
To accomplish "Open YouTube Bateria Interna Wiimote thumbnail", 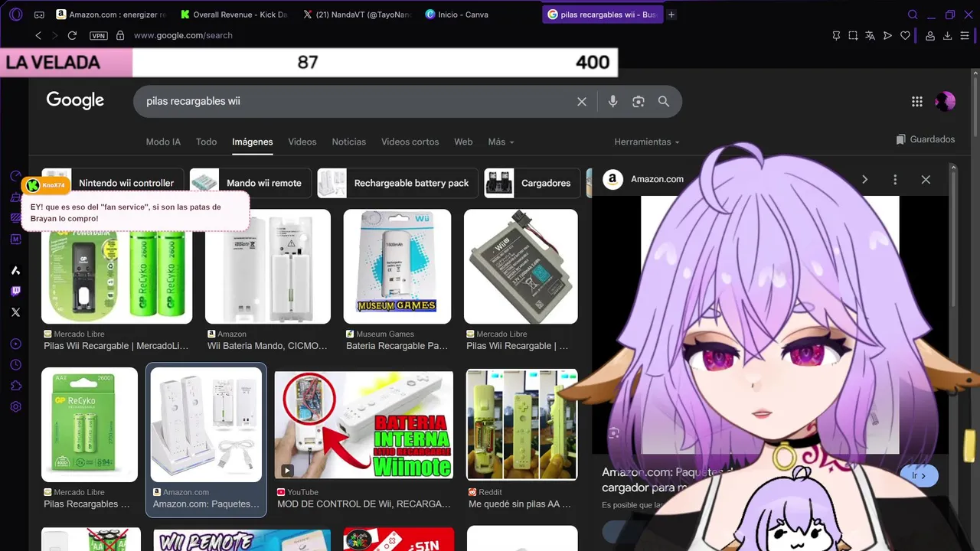I will tap(364, 425).
